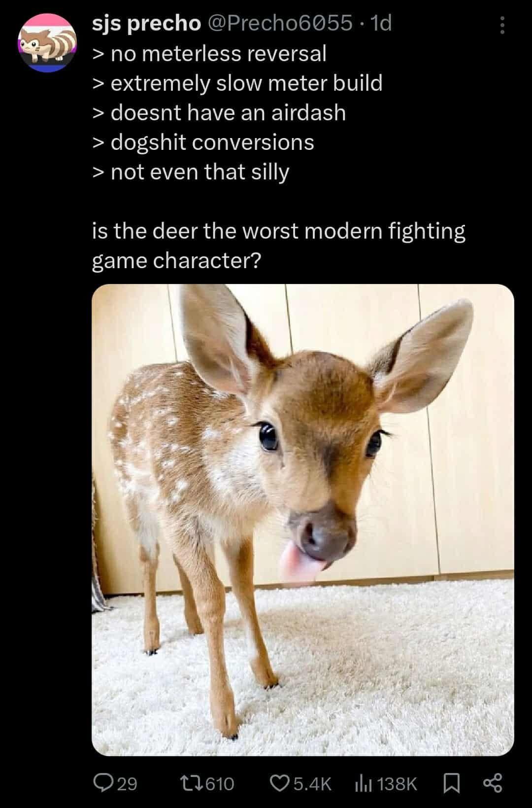This screenshot has height=808, width=532.
Task: Bookmark this tweet with the bookmark icon
Action: pos(451,783)
